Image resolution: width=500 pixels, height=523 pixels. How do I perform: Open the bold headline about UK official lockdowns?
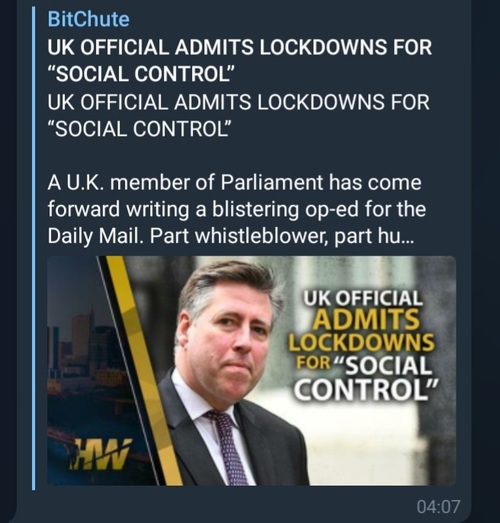(239, 60)
